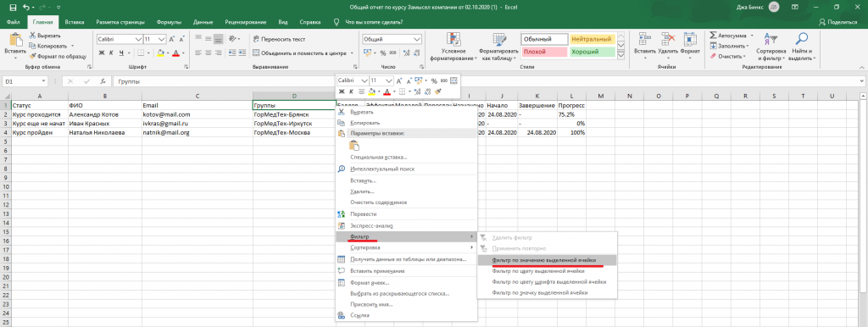Click the percent style icon in ribbon

[382, 53]
